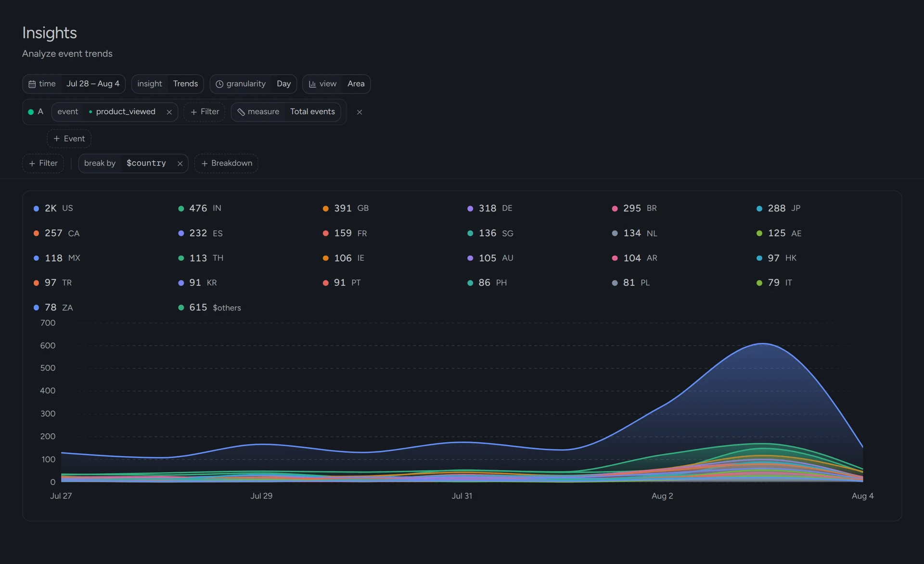Click the calendar icon in time selector
This screenshot has width=924, height=564.
[x=32, y=84]
